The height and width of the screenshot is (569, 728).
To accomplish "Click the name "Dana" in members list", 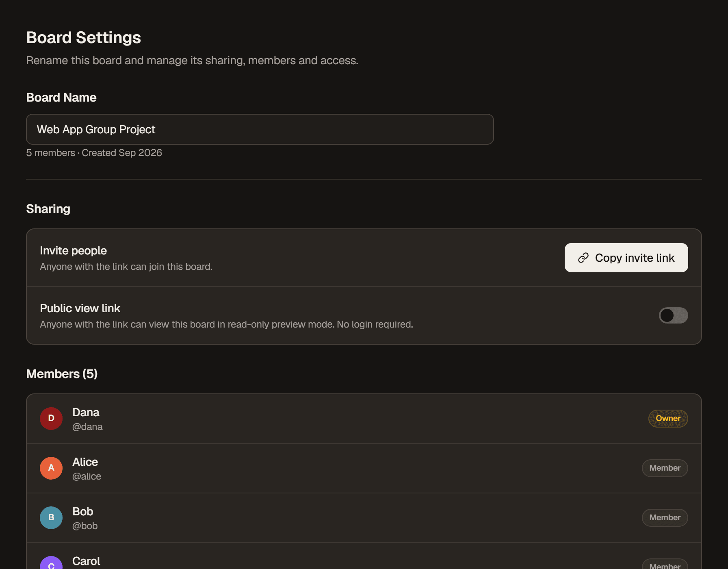I will [x=86, y=413].
